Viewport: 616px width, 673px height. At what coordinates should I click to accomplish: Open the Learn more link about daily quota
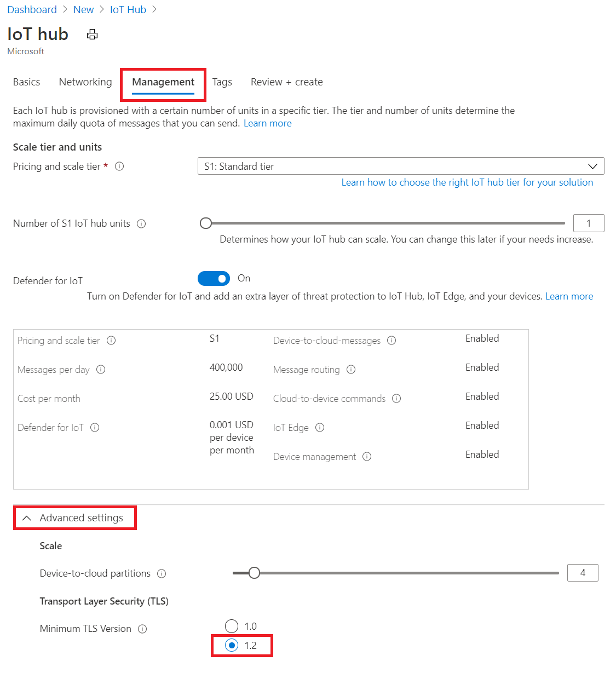(x=267, y=123)
